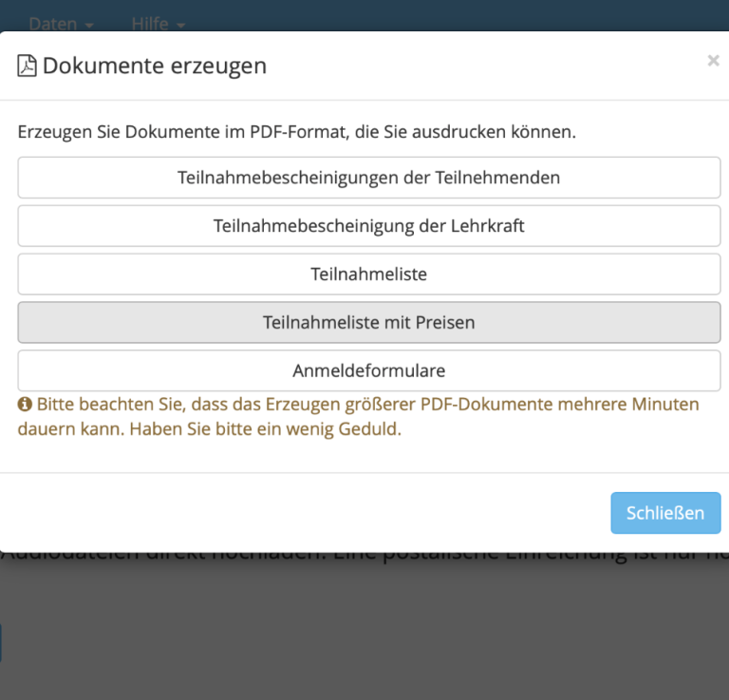Generate Teilnahmebescheinigung der Lehrkraft PDF

pos(368,226)
